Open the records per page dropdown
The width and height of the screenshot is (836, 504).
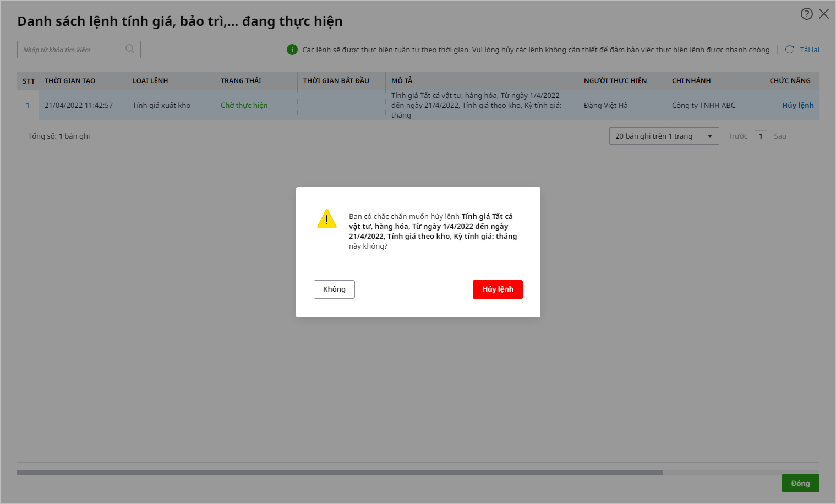(x=664, y=136)
